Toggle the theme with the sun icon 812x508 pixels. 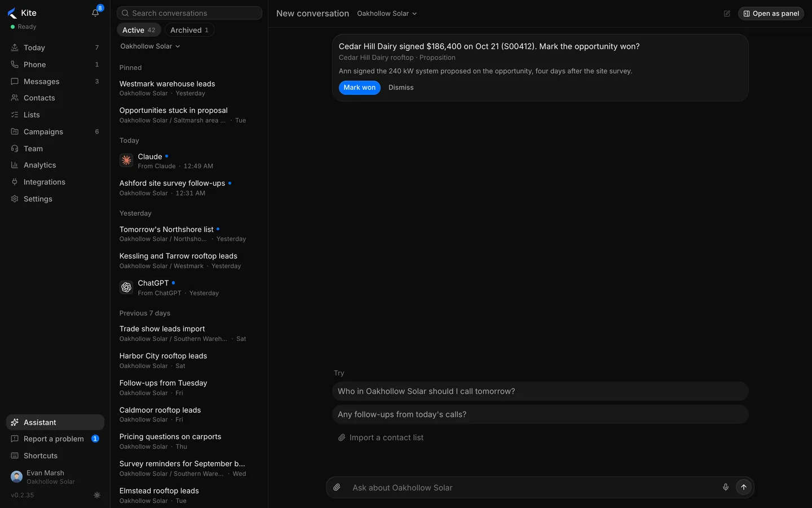tap(97, 495)
